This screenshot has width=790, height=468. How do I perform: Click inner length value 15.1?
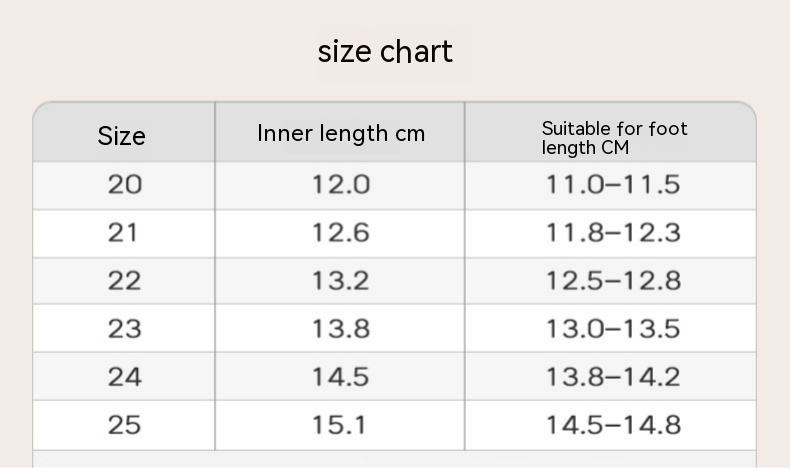coord(340,425)
